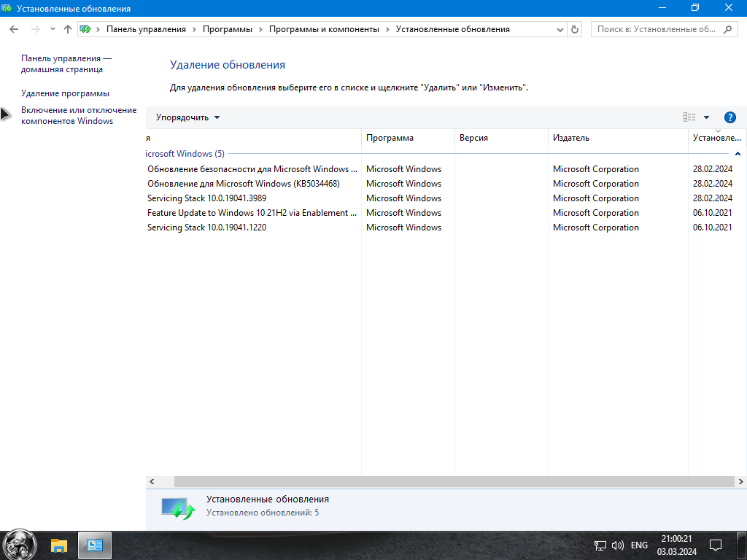
Task: Open the recent locations dropdown arrow
Action: (x=53, y=29)
